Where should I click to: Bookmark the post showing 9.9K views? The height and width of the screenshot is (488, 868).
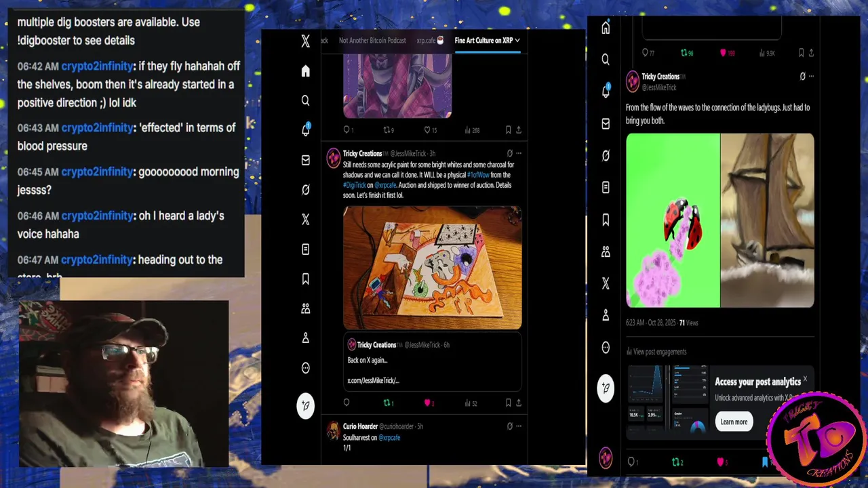(801, 53)
